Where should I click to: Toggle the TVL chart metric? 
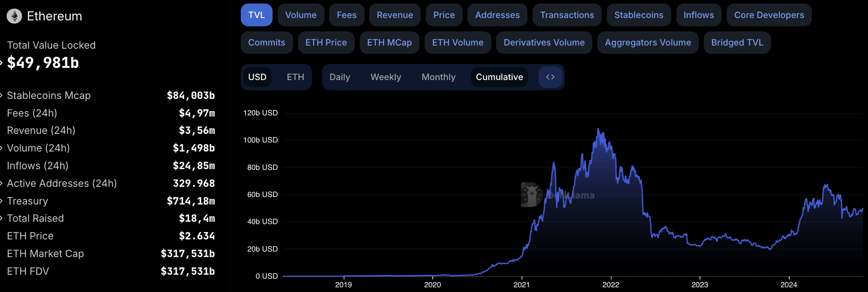point(256,15)
